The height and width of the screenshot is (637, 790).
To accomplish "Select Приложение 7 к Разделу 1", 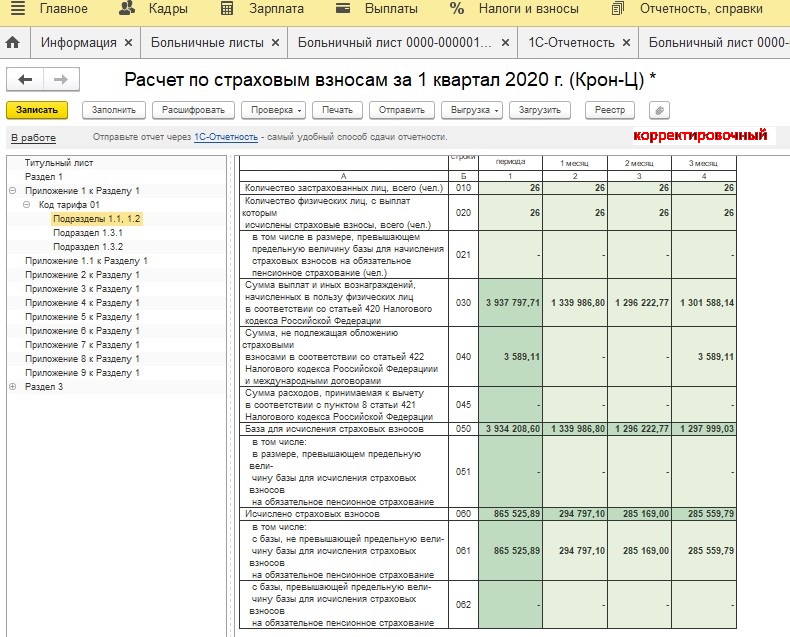I will tap(82, 345).
